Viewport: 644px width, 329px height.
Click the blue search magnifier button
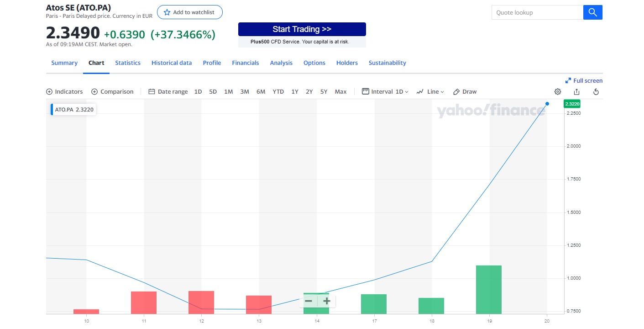click(592, 12)
